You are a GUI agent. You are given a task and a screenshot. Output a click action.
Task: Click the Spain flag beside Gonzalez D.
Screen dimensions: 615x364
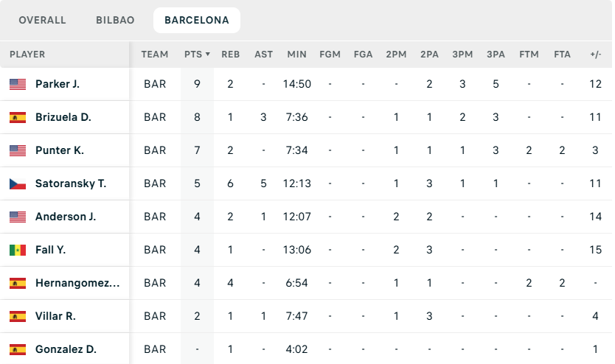point(18,349)
